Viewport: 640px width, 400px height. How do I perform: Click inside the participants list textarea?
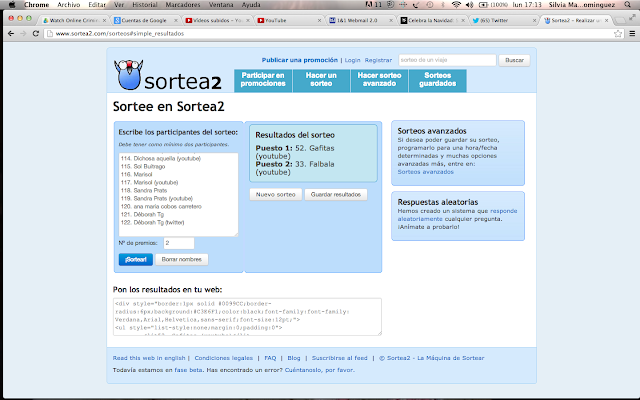178,194
